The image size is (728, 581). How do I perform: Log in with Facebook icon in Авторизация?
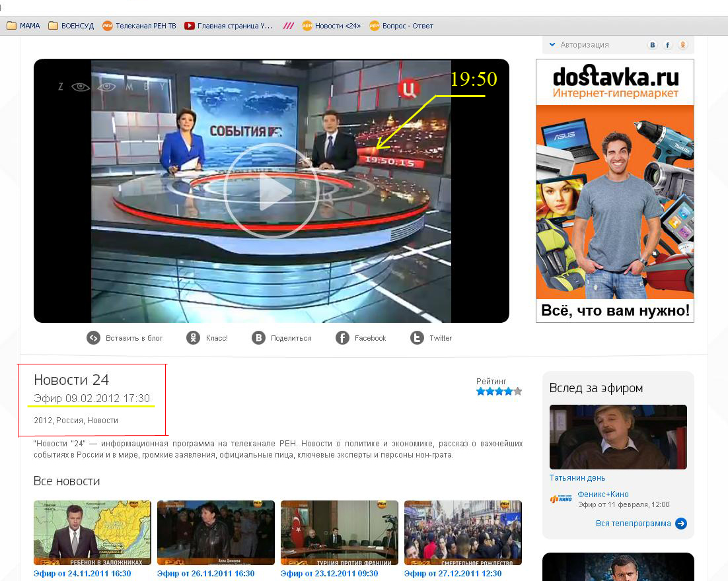668,45
